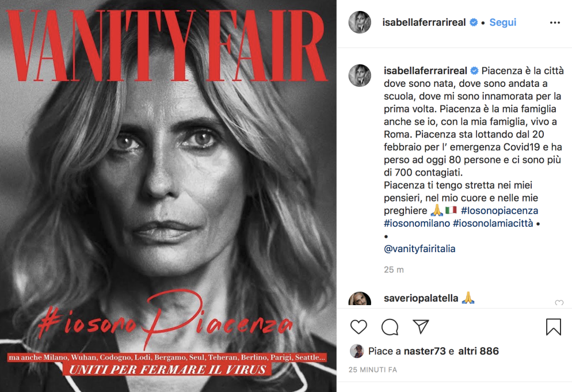Viewport: 572px width, 392px height.
Task: Open the three-dot options menu
Action: tap(555, 22)
